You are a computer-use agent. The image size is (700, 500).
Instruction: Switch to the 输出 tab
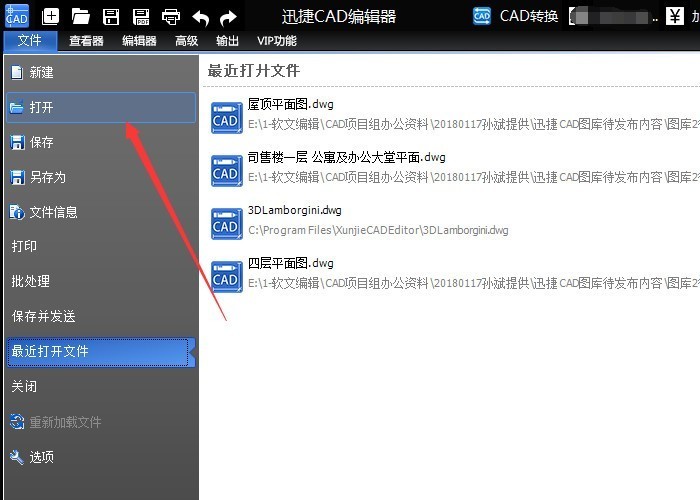point(227,41)
